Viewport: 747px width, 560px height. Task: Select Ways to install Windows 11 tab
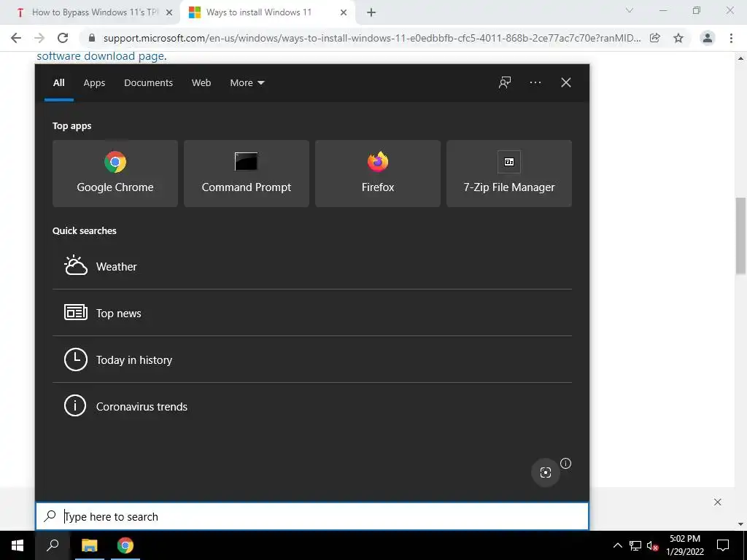[x=267, y=13]
